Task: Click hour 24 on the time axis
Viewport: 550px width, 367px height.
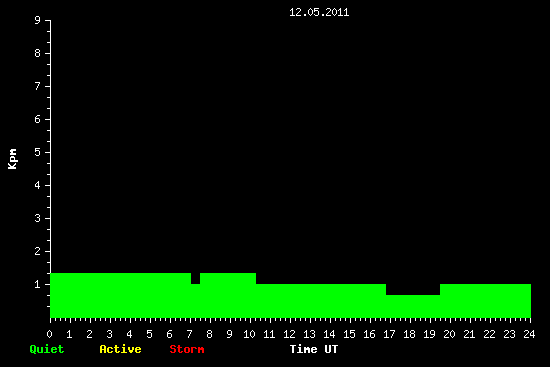Action: 529,334
